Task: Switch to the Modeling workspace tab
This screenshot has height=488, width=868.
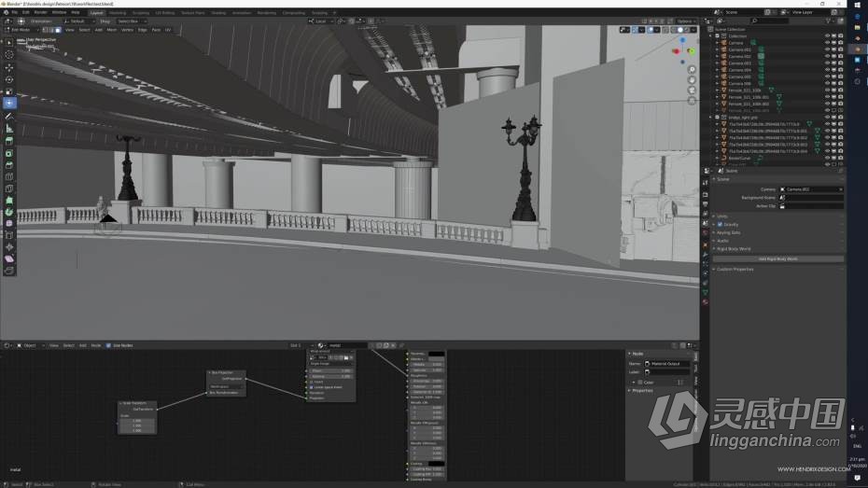Action: coord(118,13)
